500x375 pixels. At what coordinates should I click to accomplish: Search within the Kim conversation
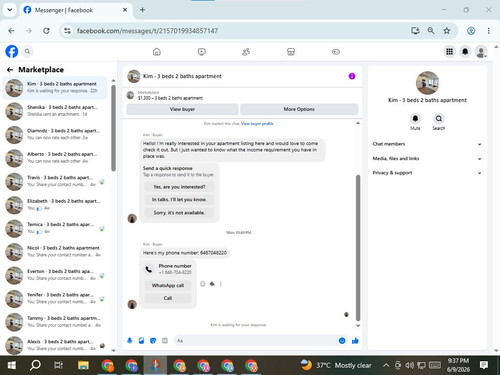[439, 119]
